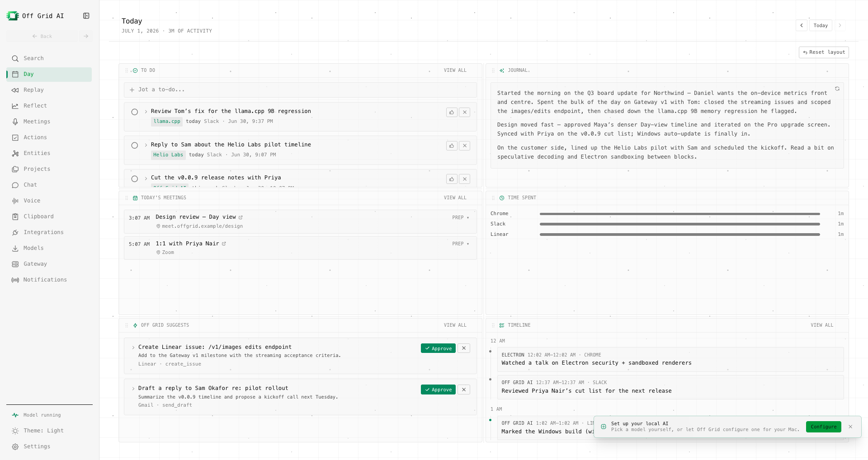This screenshot has width=868, height=460.
Task: Click Configure in the local AI banner
Action: [823, 427]
